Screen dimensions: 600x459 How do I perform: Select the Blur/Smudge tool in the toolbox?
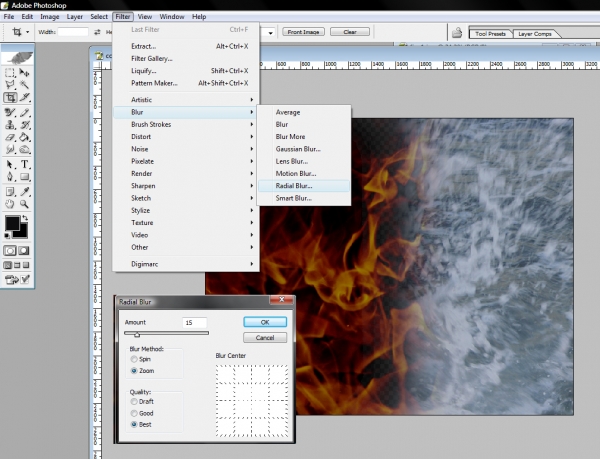click(10, 149)
